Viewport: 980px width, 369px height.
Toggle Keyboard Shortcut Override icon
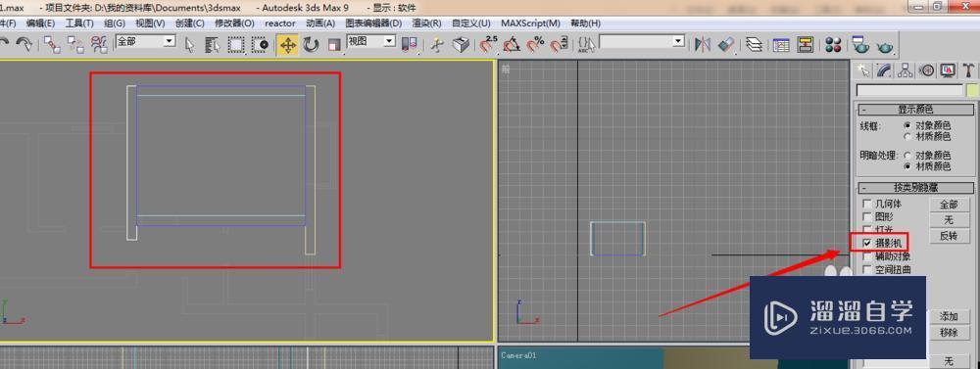click(x=461, y=44)
